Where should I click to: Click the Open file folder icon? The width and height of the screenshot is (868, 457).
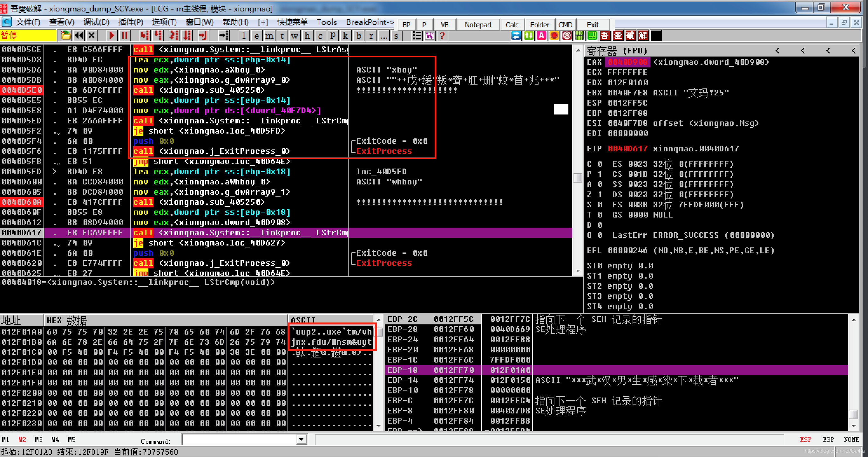click(66, 35)
